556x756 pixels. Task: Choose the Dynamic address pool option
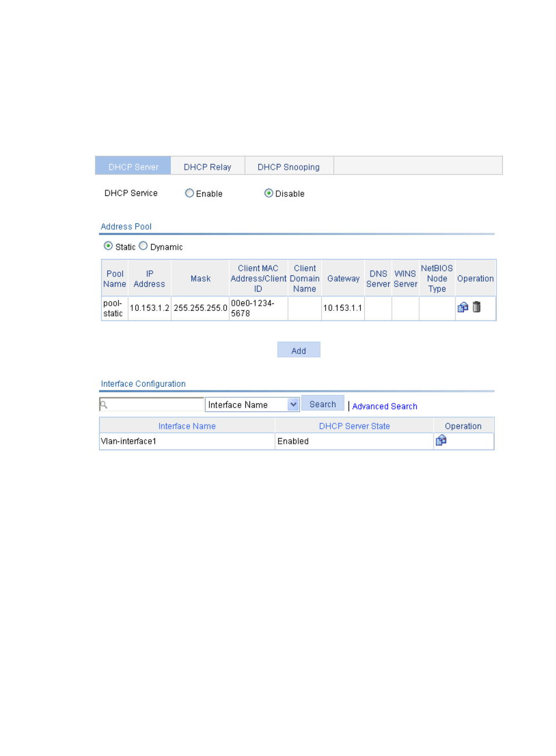point(143,246)
